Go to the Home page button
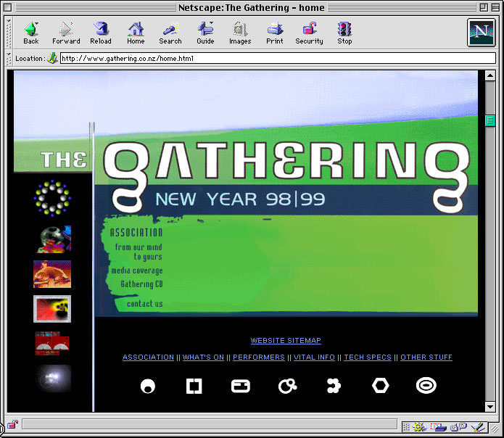This screenshot has width=504, height=438. (136, 33)
